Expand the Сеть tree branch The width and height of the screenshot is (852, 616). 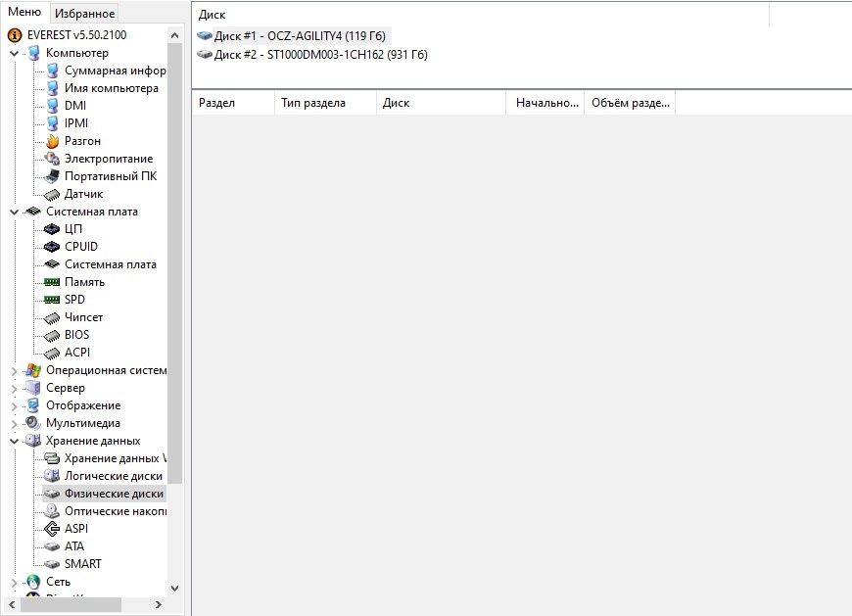click(x=14, y=583)
